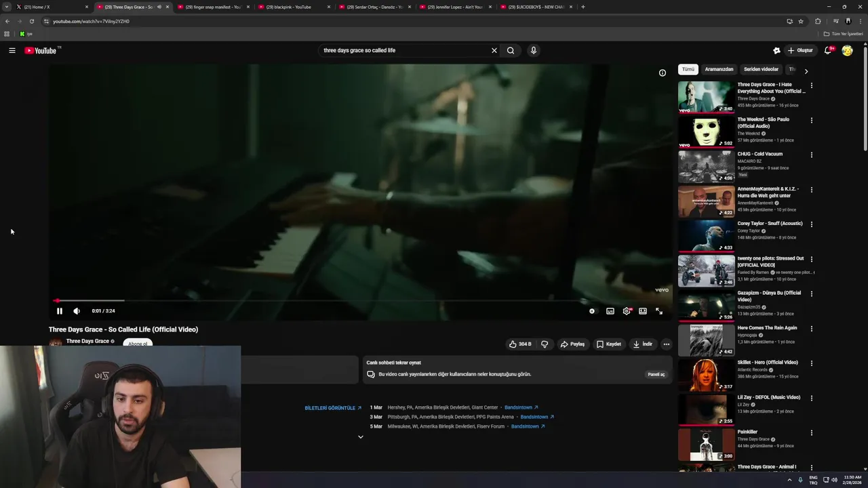Select the Seriden videolar filter chip
The image size is (868, 488).
761,69
